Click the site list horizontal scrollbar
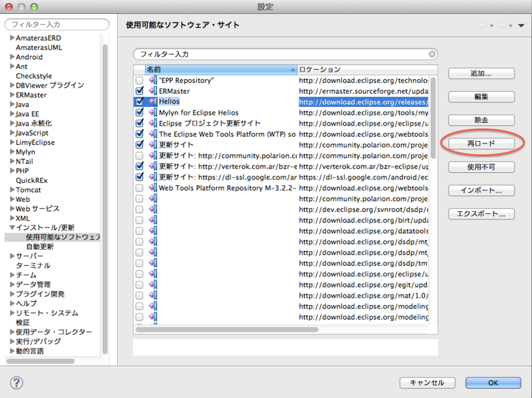 227,330
